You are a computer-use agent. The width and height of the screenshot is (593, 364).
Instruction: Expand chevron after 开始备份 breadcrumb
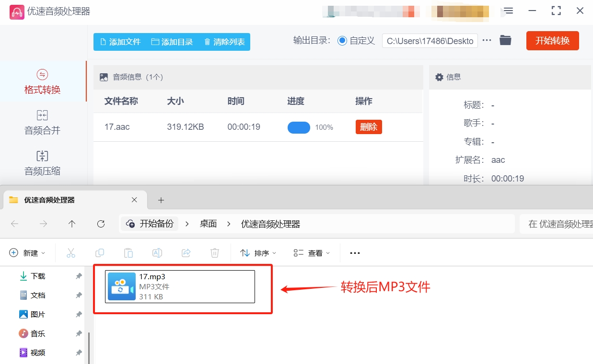pos(187,224)
